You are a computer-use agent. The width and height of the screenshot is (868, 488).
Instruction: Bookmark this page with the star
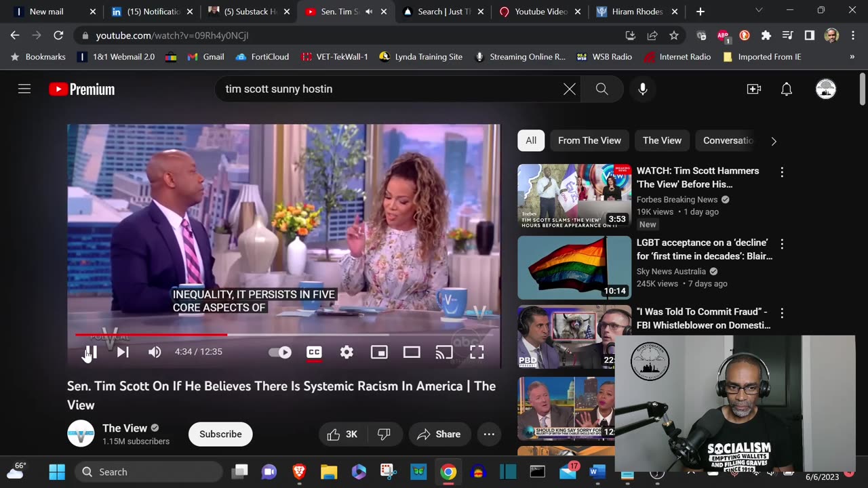(x=674, y=35)
